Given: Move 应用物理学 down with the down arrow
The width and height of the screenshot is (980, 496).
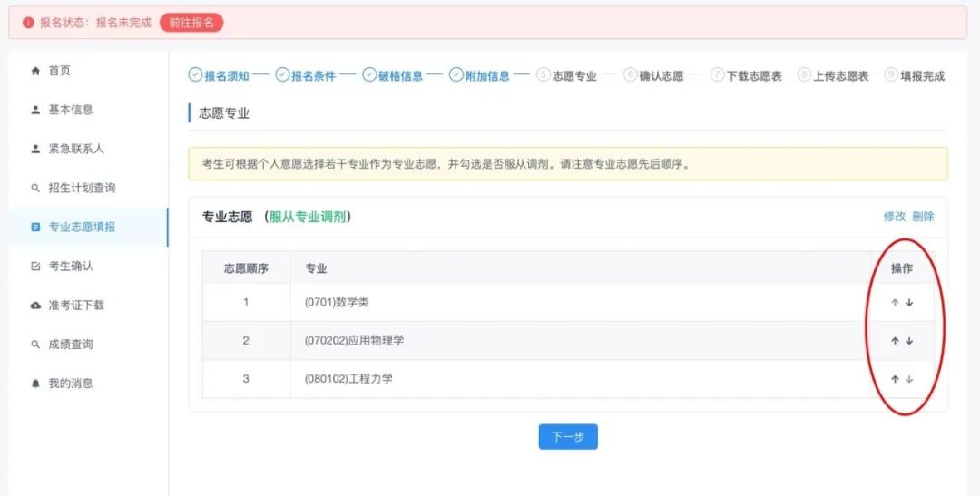Looking at the screenshot, I should click(909, 341).
